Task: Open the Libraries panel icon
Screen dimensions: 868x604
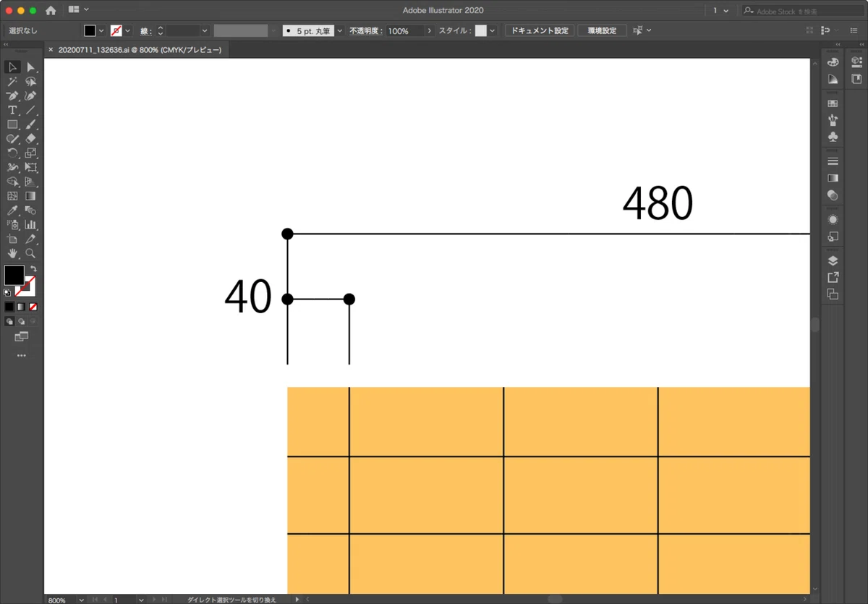Action: (856, 79)
